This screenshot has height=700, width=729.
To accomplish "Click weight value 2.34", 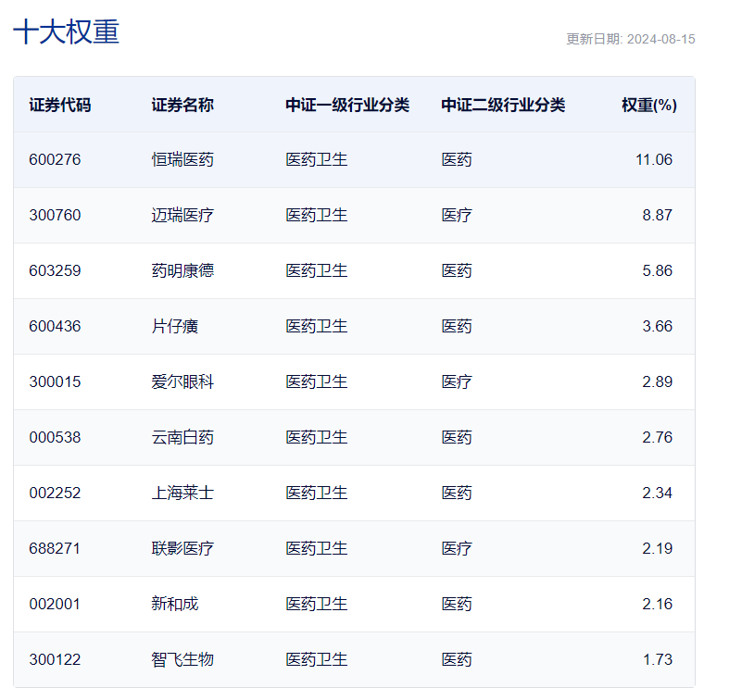I will click(658, 493).
